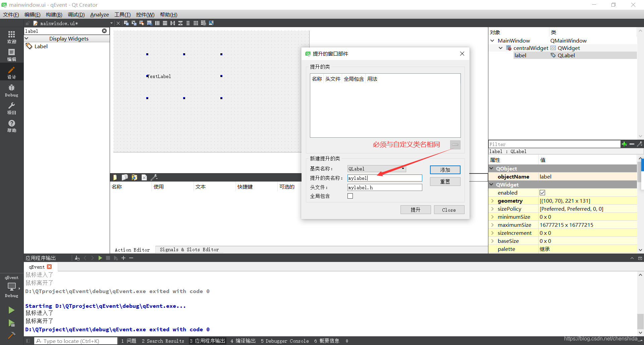Image resolution: width=644 pixels, height=345 pixels.
Task: Expand sizePolicy property row
Action: coord(492,209)
